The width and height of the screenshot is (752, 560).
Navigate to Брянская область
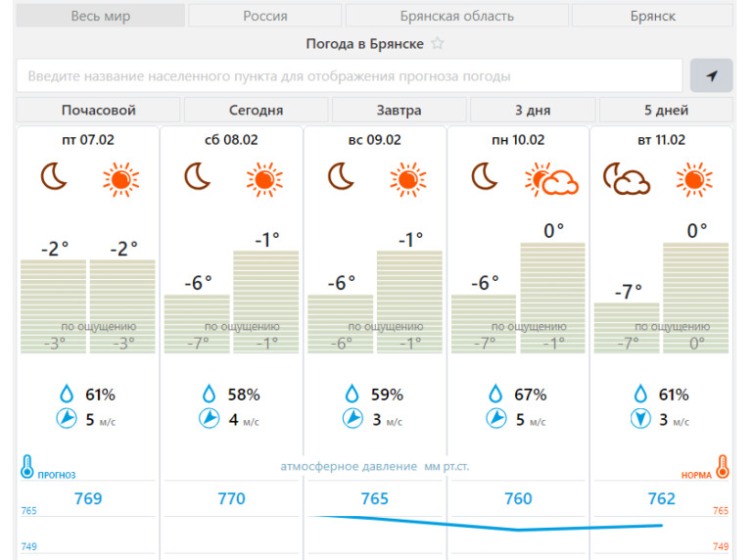click(x=457, y=17)
